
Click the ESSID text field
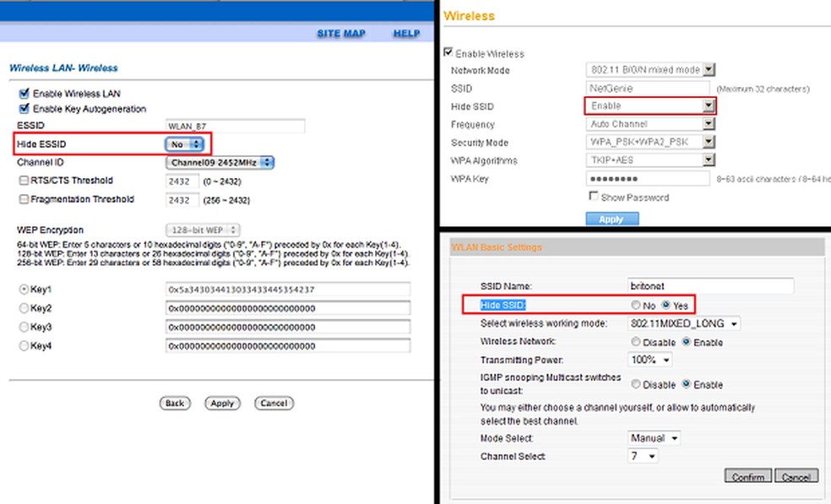234,126
